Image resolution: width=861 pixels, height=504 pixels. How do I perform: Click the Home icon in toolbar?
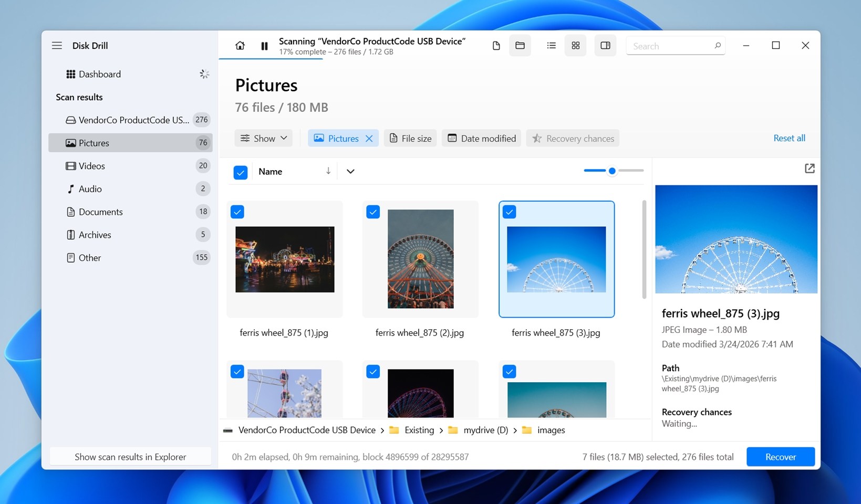pos(240,46)
